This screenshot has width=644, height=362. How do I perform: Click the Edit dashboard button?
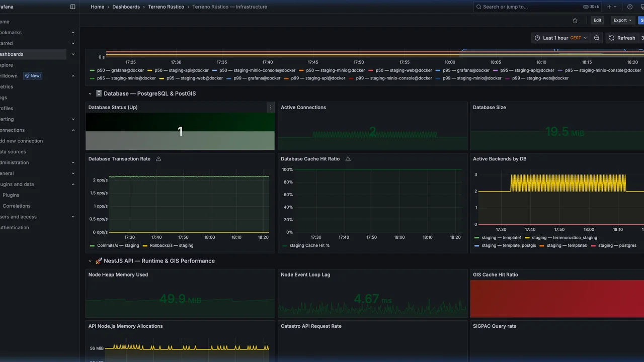tap(597, 21)
